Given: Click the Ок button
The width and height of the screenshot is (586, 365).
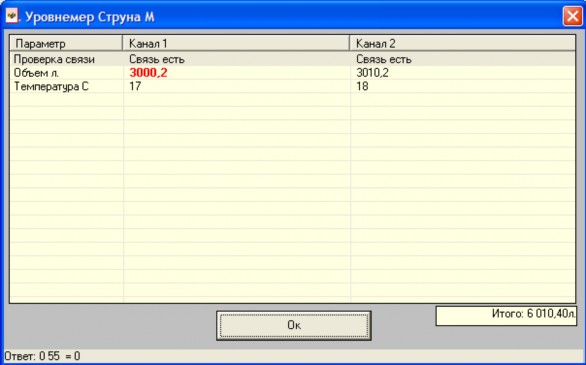Looking at the screenshot, I should 294,325.
